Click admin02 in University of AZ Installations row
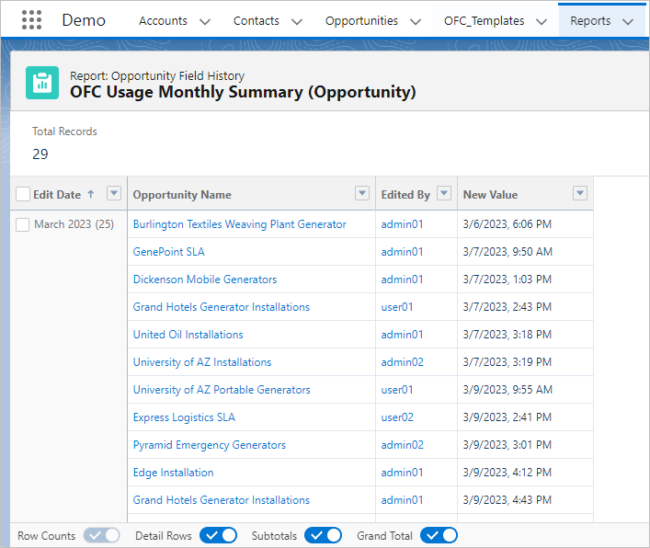The height and width of the screenshot is (548, 650). (x=402, y=362)
